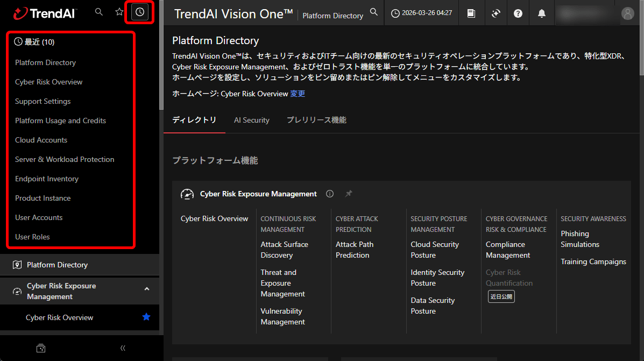Open the Help question mark icon

pyautogui.click(x=518, y=13)
